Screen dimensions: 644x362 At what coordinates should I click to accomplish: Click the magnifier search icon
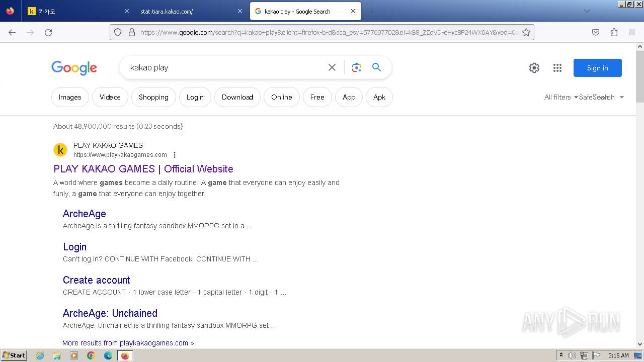click(376, 67)
